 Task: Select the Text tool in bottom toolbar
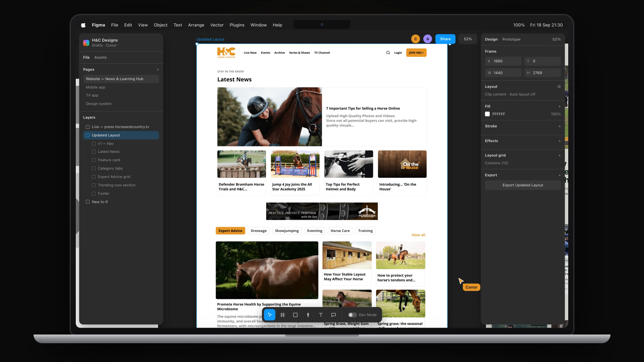pos(321,315)
